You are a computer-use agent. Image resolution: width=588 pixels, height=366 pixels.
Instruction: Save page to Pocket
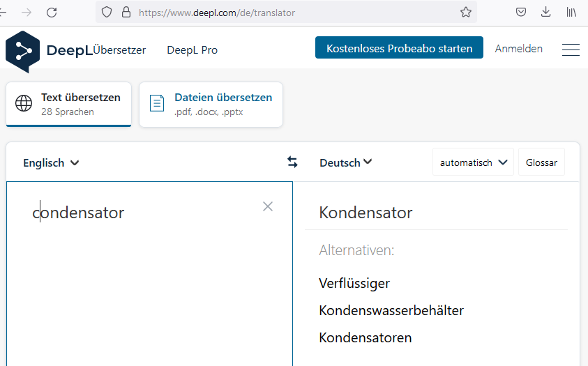point(521,13)
